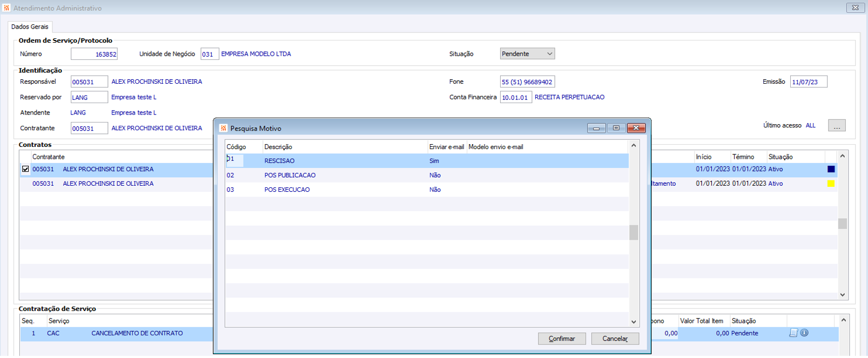868x358 pixels.
Task: Maximize the Pesquisa Motivo dialog
Action: pyautogui.click(x=616, y=128)
